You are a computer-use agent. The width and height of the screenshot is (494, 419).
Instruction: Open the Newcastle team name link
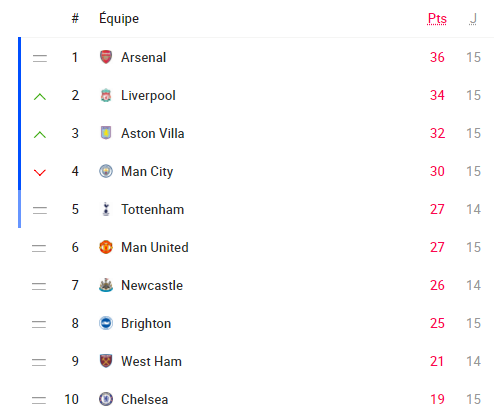(x=152, y=285)
